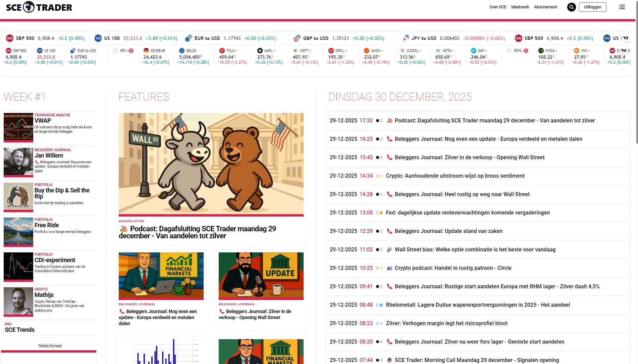The width and height of the screenshot is (638, 364).
Task: Click the META logo icon
Action: tap(438, 51)
